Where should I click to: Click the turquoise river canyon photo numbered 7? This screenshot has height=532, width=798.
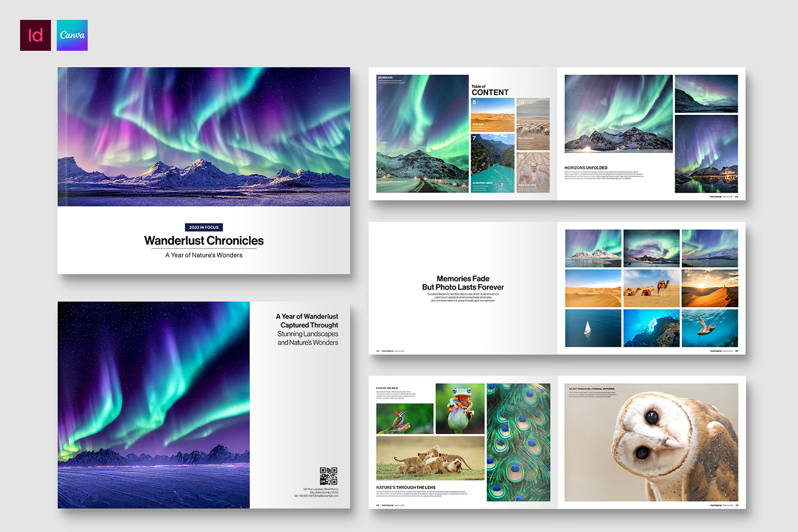(x=492, y=163)
